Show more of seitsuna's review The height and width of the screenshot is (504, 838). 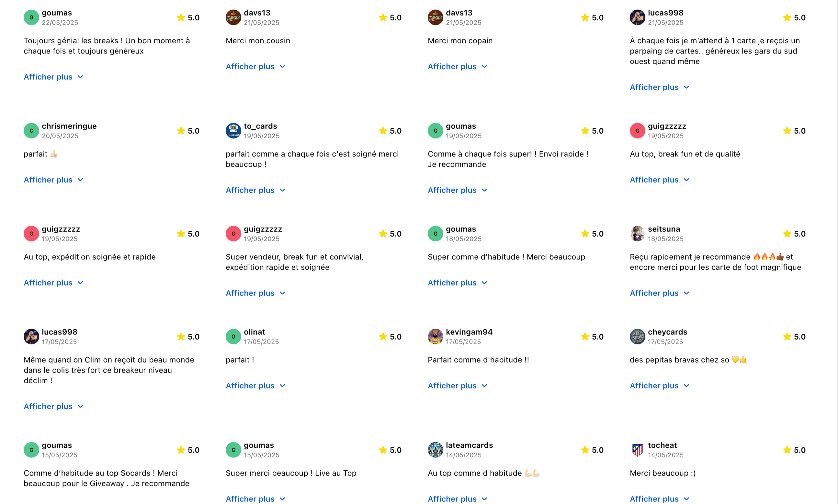[659, 293]
